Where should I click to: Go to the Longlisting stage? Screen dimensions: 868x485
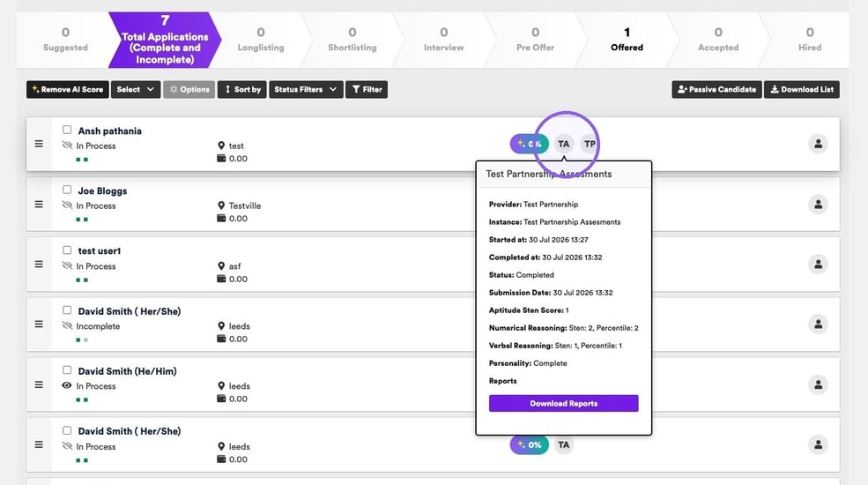click(261, 40)
